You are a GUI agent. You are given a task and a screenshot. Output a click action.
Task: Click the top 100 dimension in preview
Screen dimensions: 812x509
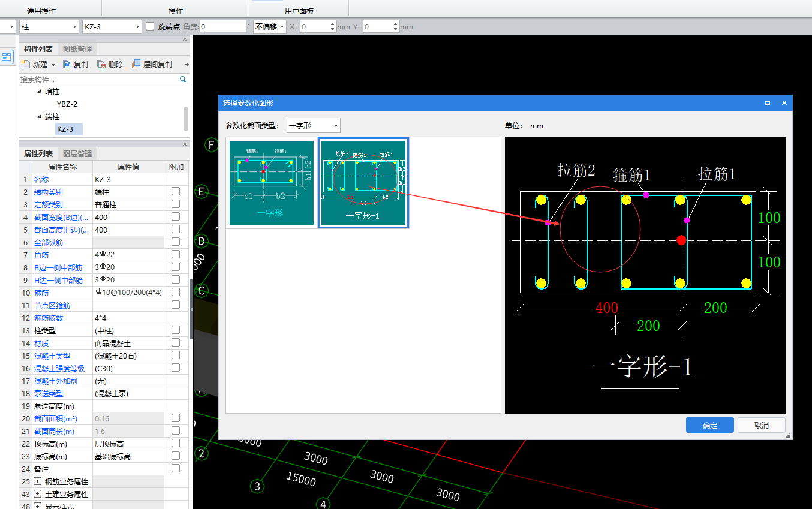coord(769,218)
